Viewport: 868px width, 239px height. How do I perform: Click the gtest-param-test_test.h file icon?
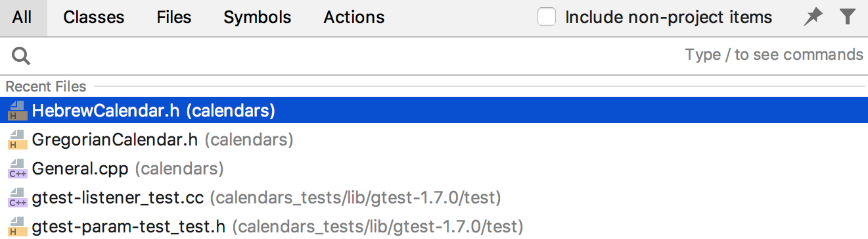17,226
